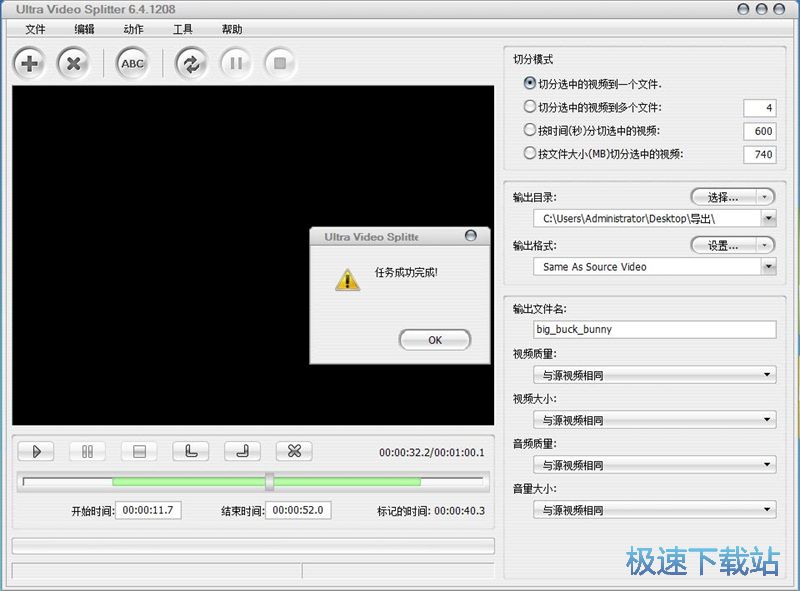Click the 选择... output folder button
The height and width of the screenshot is (591, 800).
(723, 197)
